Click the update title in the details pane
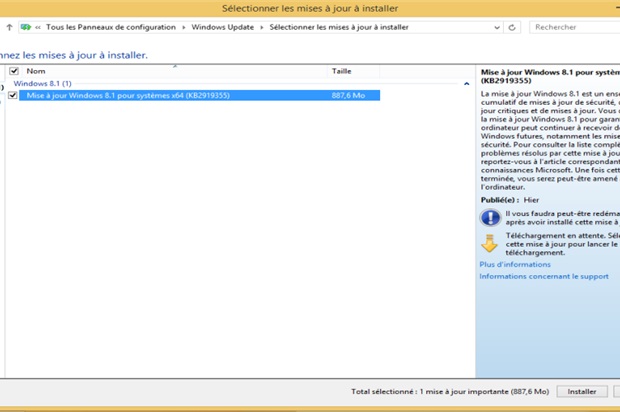This screenshot has height=412, width=620. (x=550, y=76)
